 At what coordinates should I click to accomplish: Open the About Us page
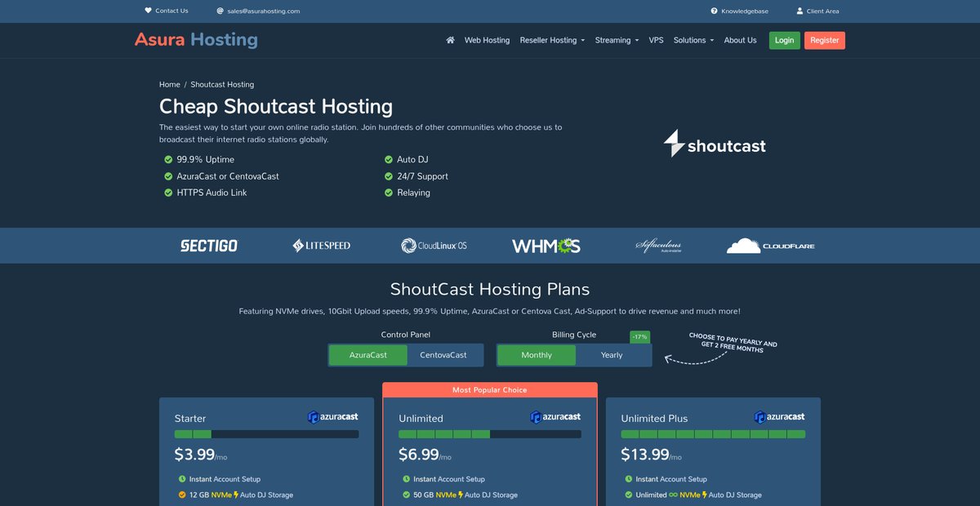740,40
